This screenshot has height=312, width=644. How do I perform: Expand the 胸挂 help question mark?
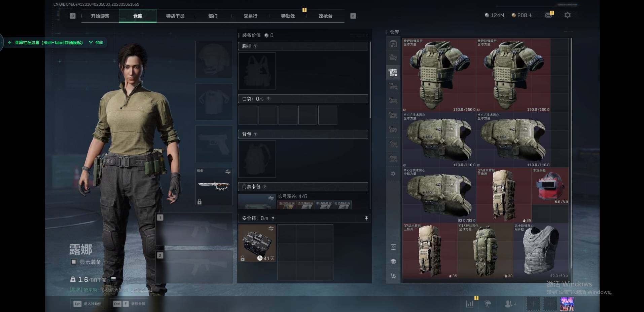[x=255, y=46]
